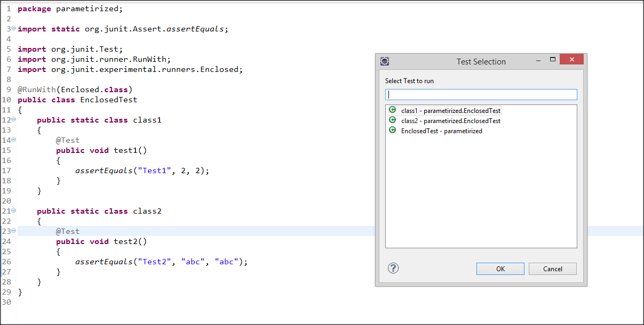Screen dimensions: 644x325
Task: Maximize the Test Selection dialog
Action: point(553,60)
